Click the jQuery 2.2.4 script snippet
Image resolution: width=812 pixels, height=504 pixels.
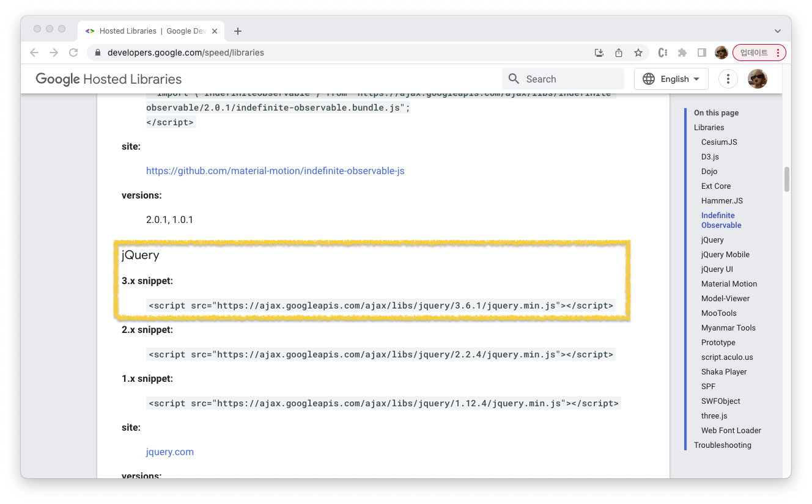(x=380, y=354)
